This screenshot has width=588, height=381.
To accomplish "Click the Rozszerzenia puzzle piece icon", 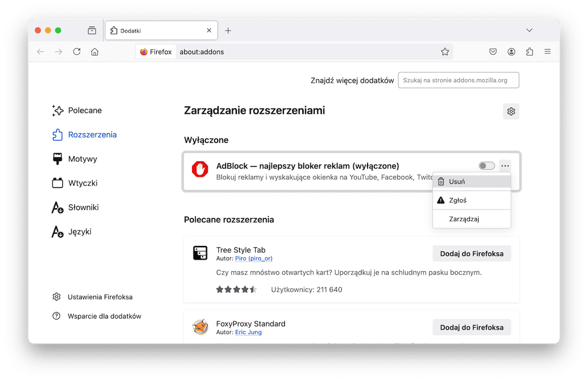I will pos(58,135).
